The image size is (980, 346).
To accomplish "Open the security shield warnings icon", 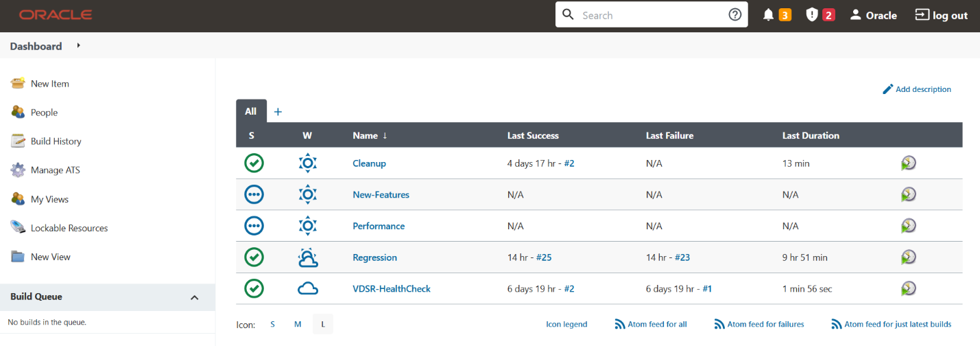I will point(812,15).
